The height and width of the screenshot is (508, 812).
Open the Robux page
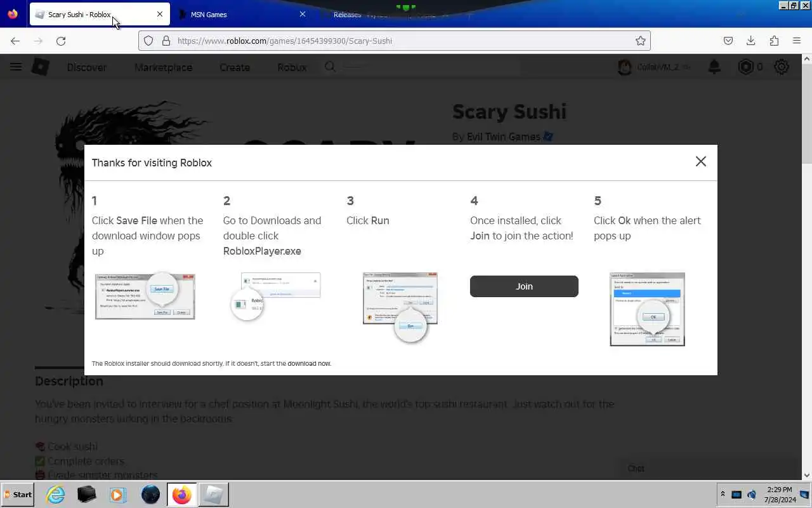pos(292,67)
